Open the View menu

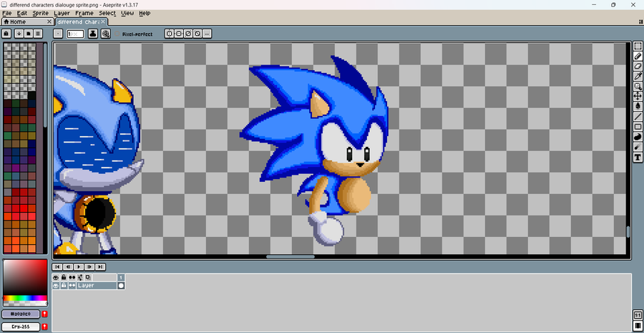127,13
